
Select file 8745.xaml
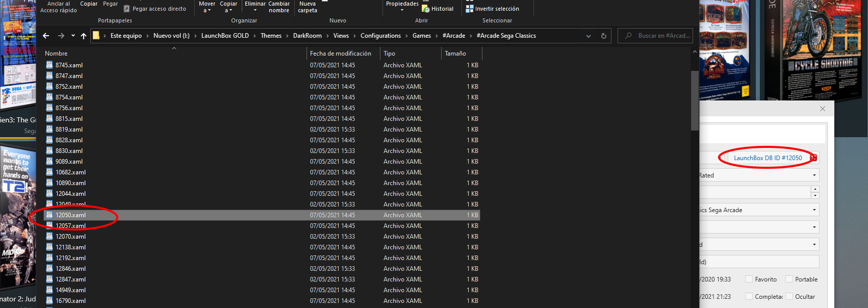(262, 65)
